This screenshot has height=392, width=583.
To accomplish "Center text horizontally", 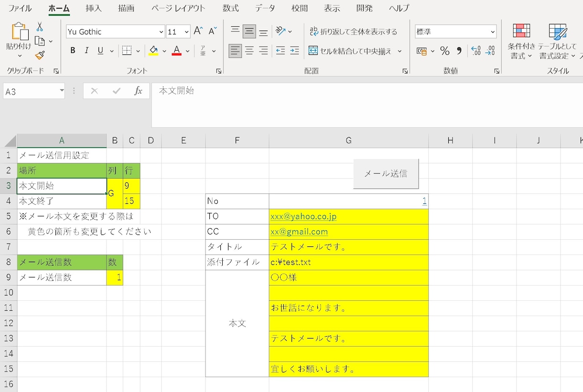I will pyautogui.click(x=249, y=51).
